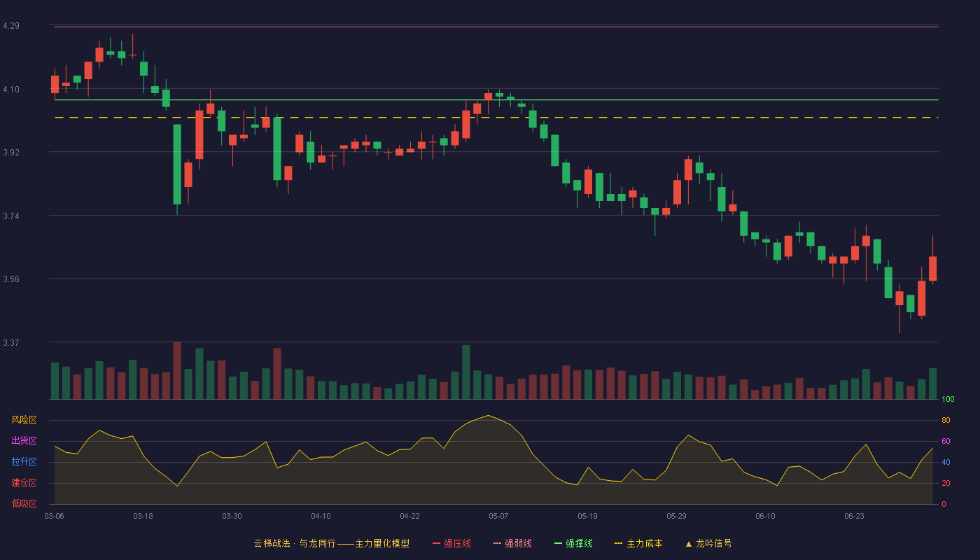This screenshot has width=980, height=560.
Task: Click the green 100 indicator axis value
Action: click(948, 400)
